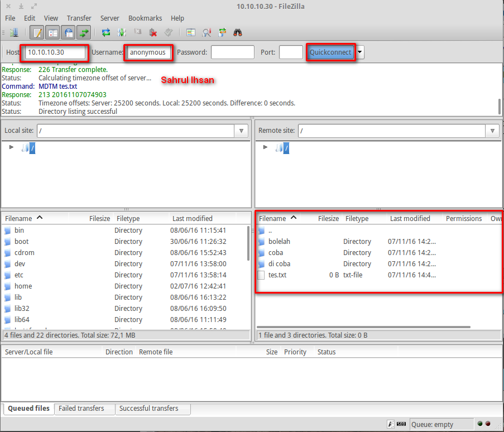Image resolution: width=504 pixels, height=432 pixels.
Task: Select the local boot directory
Action: tap(124, 241)
